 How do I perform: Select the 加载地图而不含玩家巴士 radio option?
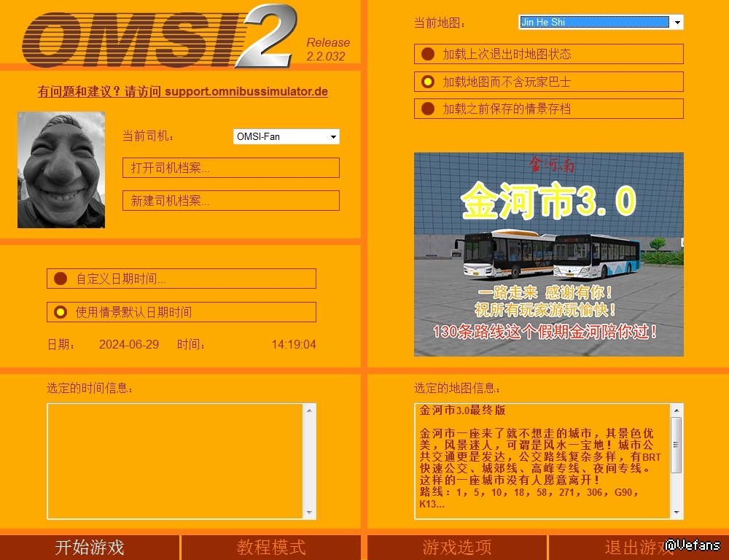[549, 82]
